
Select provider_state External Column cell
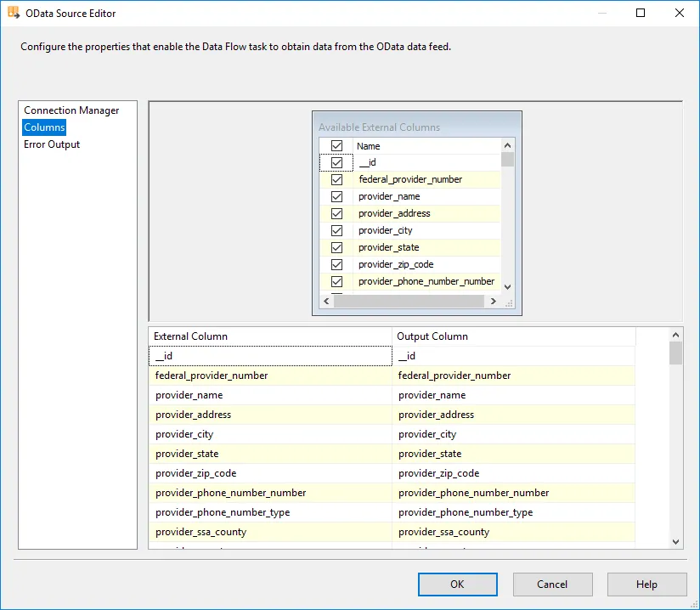click(x=270, y=454)
